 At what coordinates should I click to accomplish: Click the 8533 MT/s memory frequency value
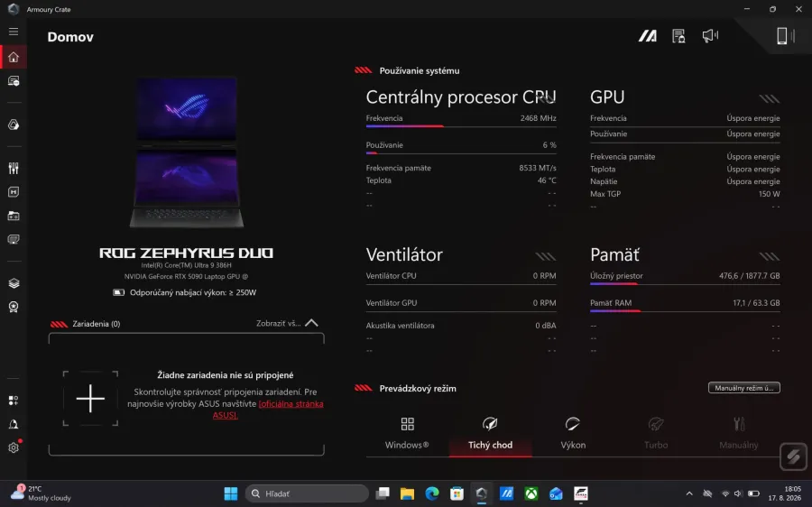pos(538,168)
